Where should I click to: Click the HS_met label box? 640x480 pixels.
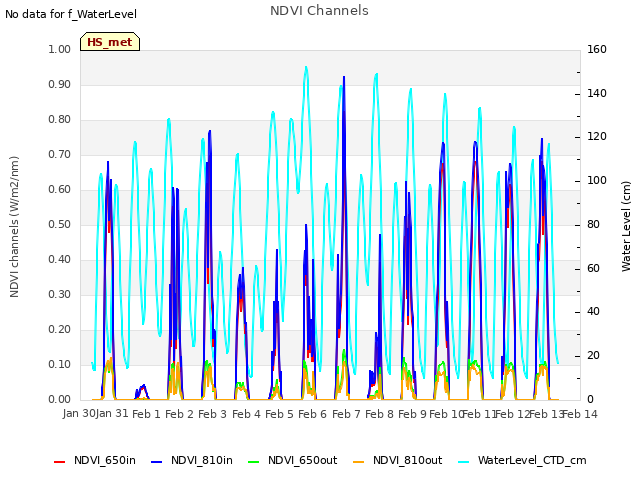click(110, 42)
